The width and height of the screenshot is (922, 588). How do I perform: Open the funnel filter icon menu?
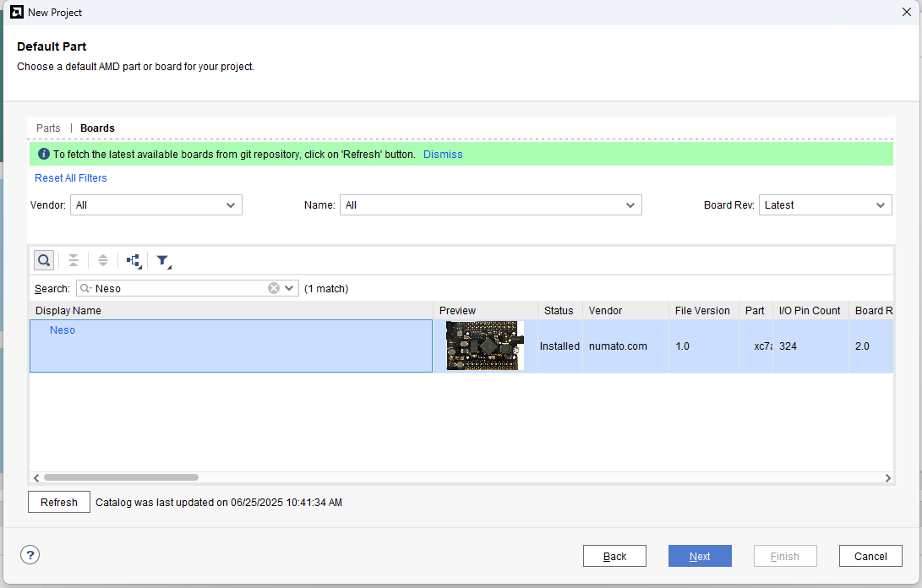(x=163, y=260)
